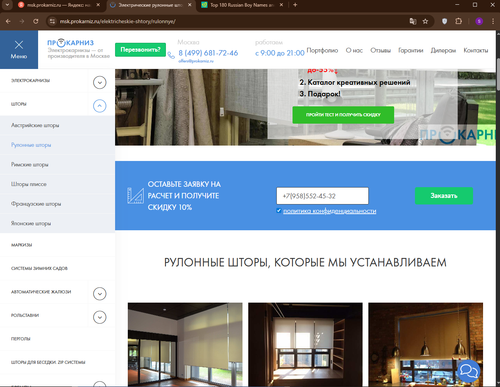This screenshot has height=387, width=500.
Task: Select Австрийские шторы in sidebar
Action: coord(35,125)
